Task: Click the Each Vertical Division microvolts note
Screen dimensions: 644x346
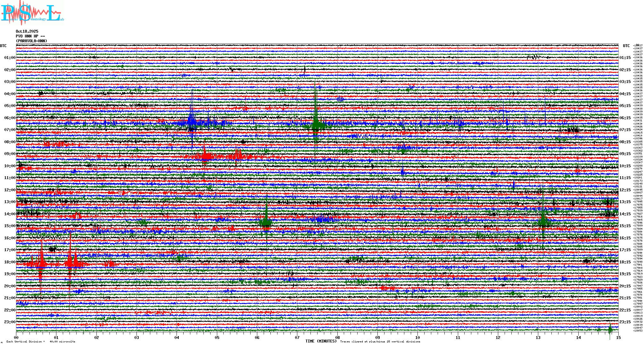Action: point(41,342)
